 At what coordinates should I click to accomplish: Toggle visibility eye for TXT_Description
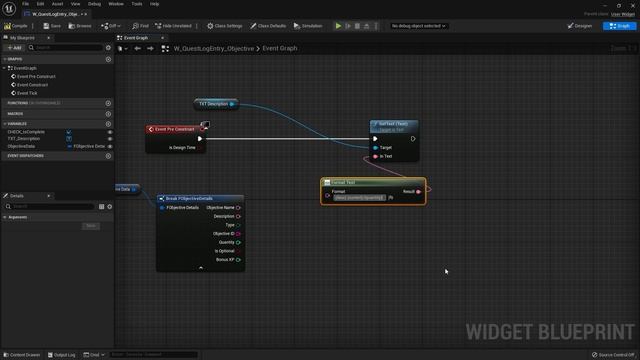110,139
